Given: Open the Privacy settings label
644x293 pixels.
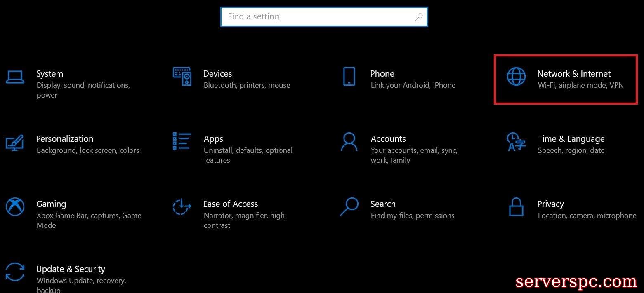Looking at the screenshot, I should coord(550,204).
